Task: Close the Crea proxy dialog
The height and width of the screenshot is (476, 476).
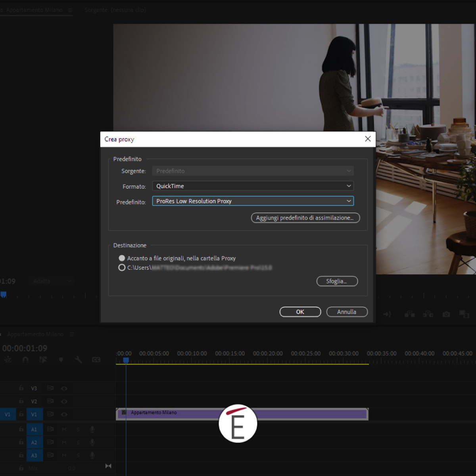Action: coord(368,139)
